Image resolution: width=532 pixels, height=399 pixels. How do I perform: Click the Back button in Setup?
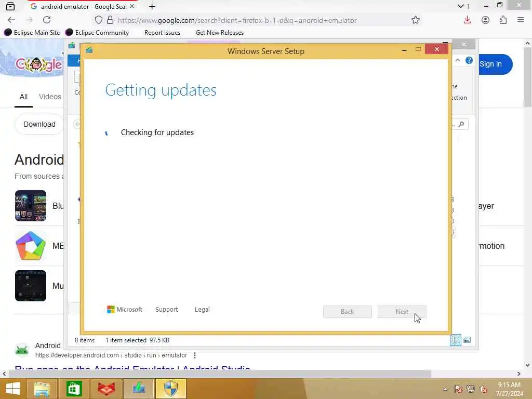click(347, 312)
